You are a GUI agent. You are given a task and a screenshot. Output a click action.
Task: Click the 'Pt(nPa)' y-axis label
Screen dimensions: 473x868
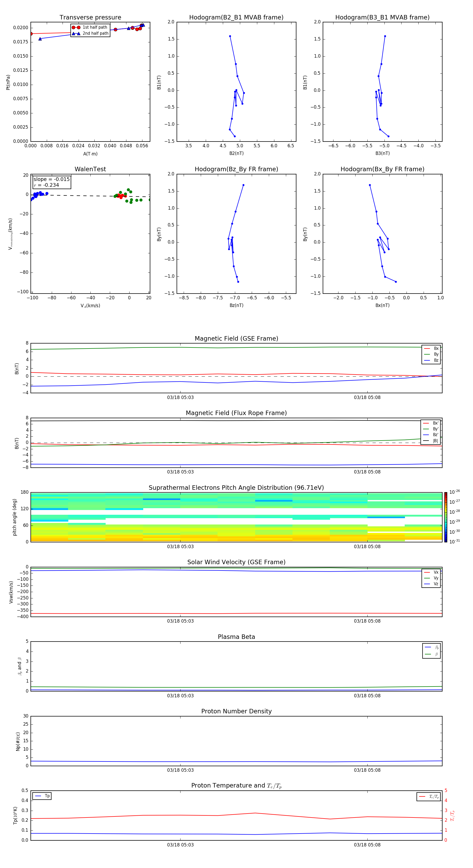pos(8,82)
